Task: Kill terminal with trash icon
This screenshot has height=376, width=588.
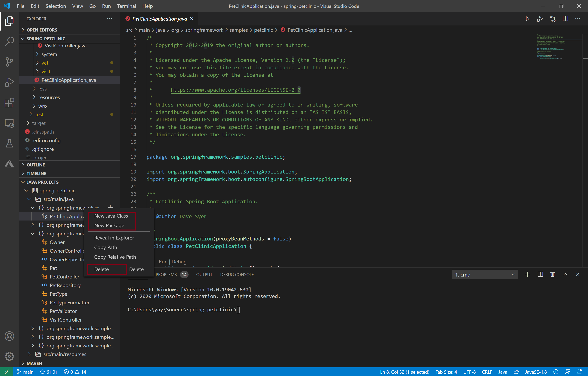Action: coord(552,274)
